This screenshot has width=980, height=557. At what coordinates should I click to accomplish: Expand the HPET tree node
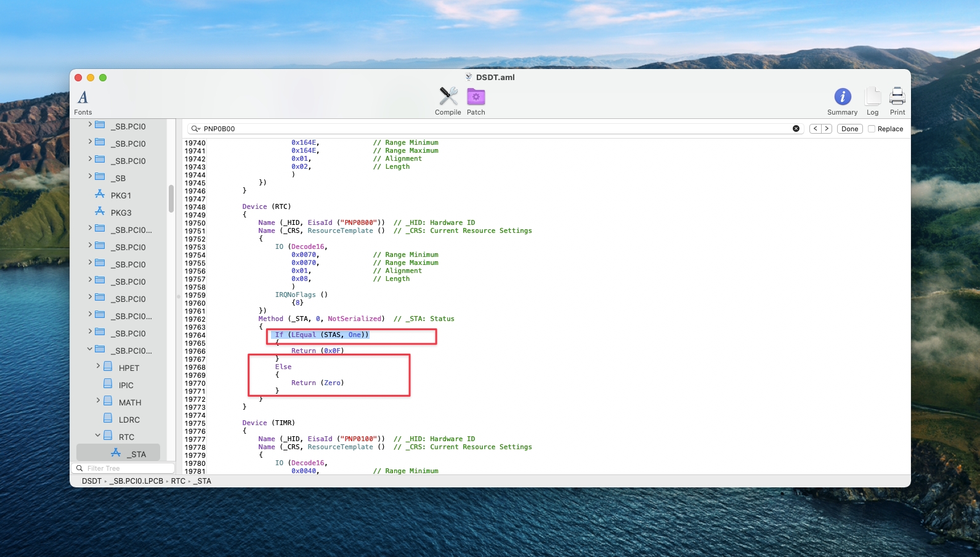click(98, 367)
